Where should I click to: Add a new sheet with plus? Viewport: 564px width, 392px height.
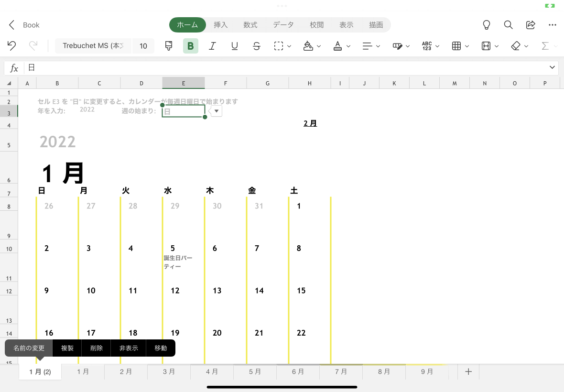(468, 372)
